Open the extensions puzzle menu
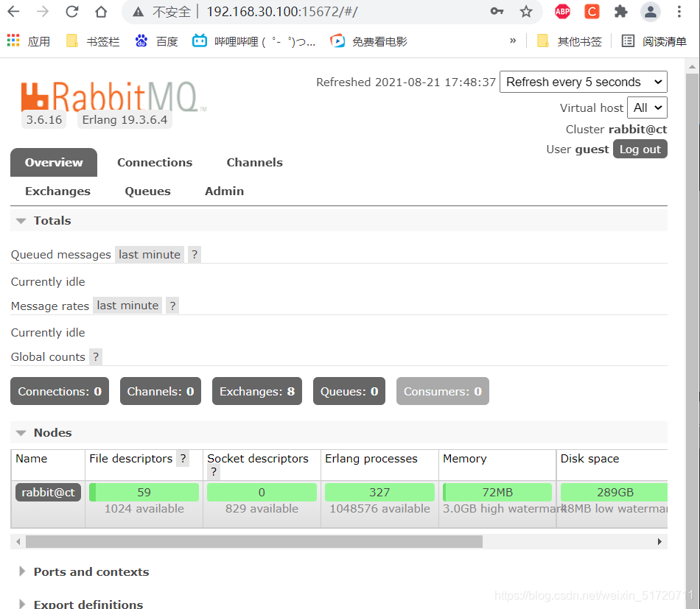 (x=620, y=12)
